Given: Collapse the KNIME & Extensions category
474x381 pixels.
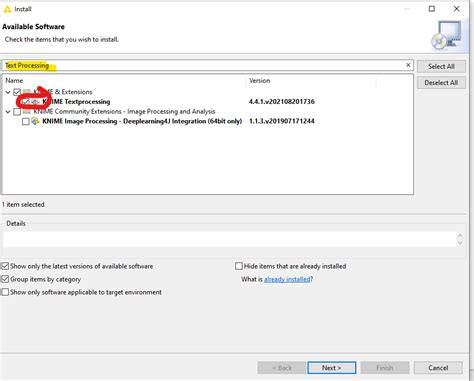Looking at the screenshot, I should [x=8, y=92].
